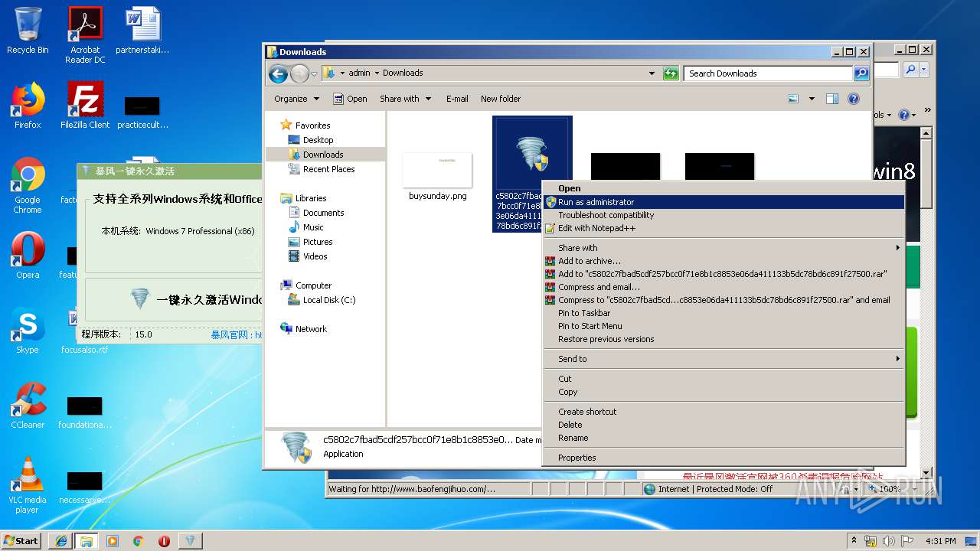Launch CCleaner from the desktop

pos(28,406)
